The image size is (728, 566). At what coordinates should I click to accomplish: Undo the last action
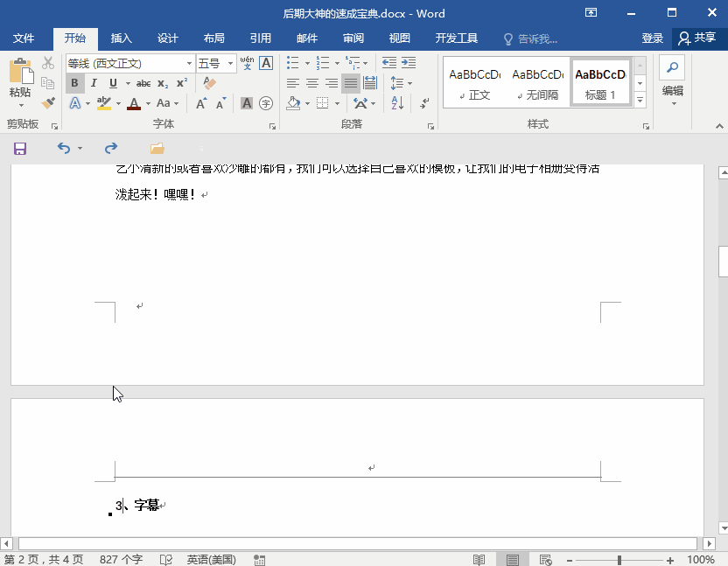64,148
